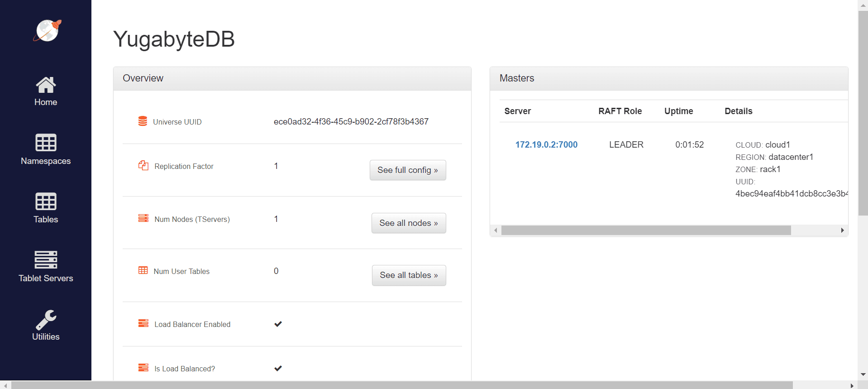The height and width of the screenshot is (389, 868).
Task: Open the Home sidebar icon
Action: (46, 85)
